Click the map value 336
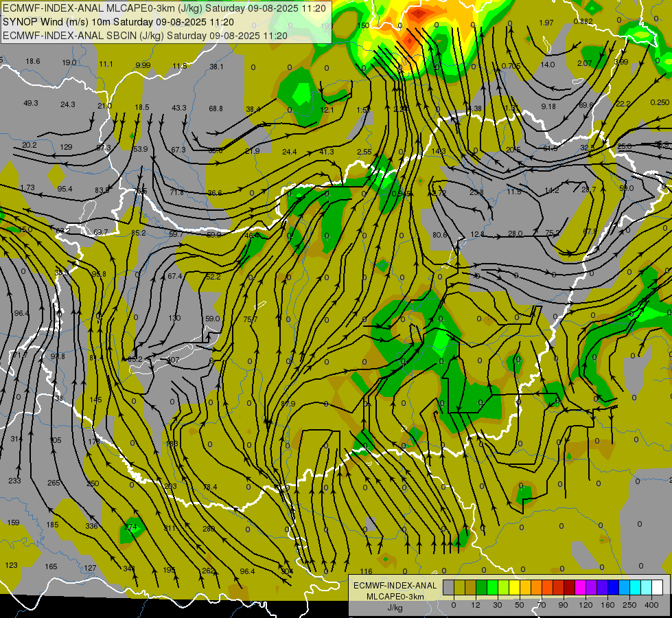This screenshot has height=618, width=672. (91, 526)
